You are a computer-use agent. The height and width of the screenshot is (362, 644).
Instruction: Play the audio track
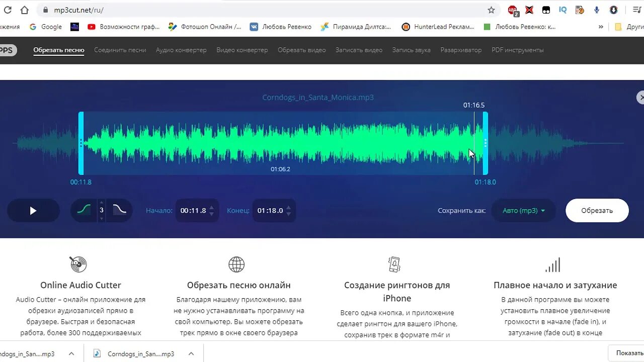33,211
